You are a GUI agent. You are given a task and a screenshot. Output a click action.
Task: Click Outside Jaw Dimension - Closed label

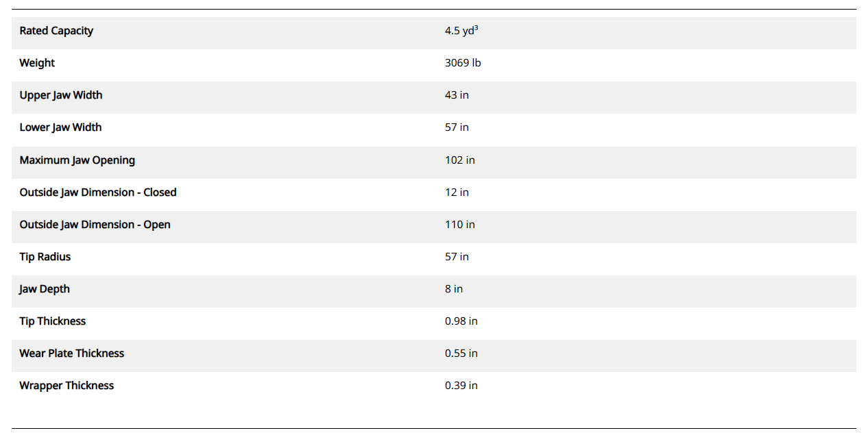tap(98, 192)
